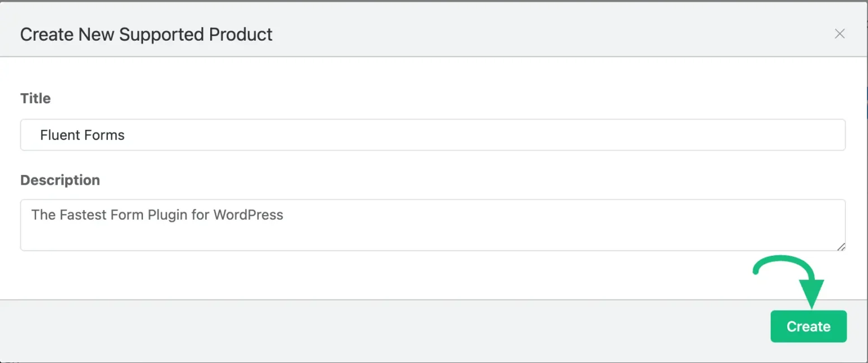
Task: Click the close icon in the top right corner
Action: tap(840, 34)
